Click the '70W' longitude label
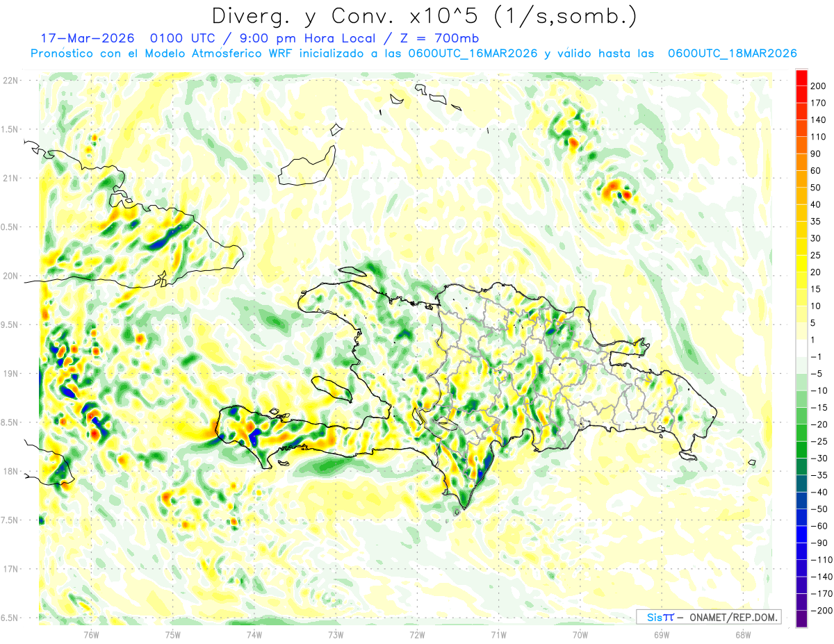Image resolution: width=834 pixels, height=644 pixels. click(x=580, y=635)
